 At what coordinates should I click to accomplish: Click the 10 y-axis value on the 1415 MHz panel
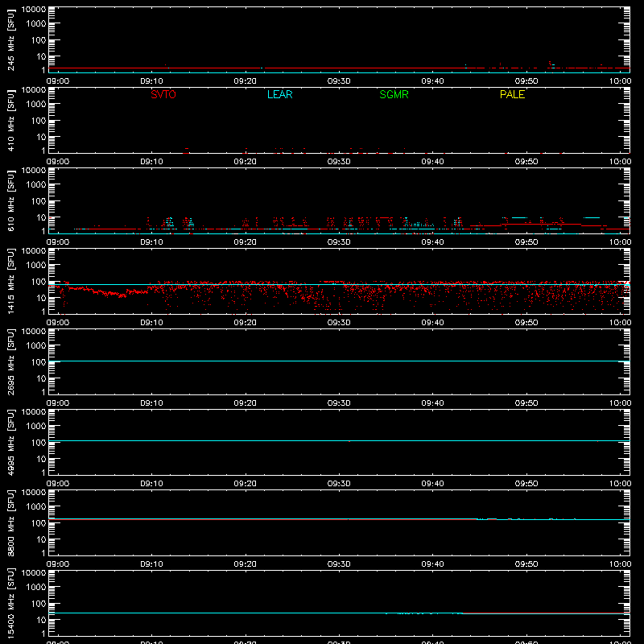pyautogui.click(x=42, y=298)
